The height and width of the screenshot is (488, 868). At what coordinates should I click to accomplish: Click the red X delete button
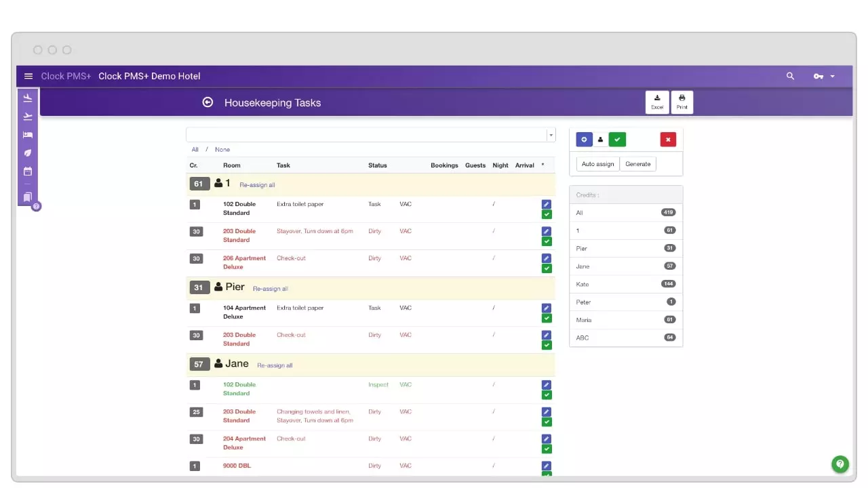pos(668,140)
